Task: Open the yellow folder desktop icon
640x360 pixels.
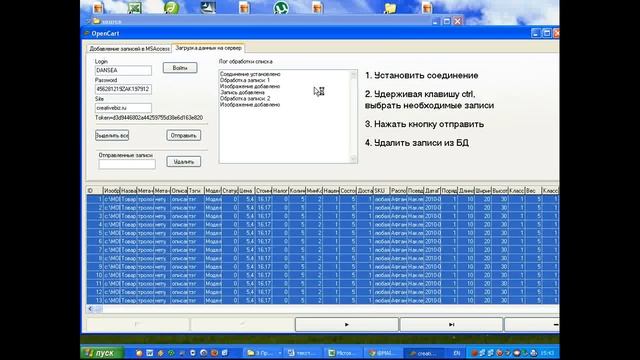Action: pyautogui.click(x=390, y=8)
